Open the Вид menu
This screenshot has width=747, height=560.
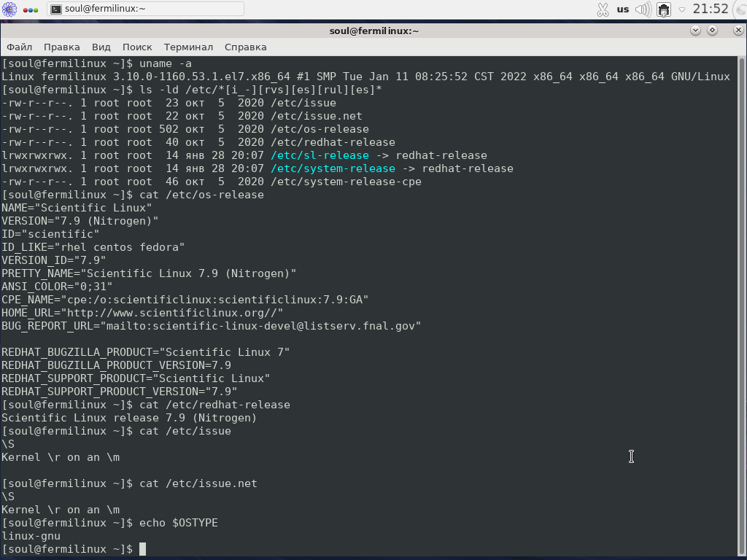click(101, 47)
